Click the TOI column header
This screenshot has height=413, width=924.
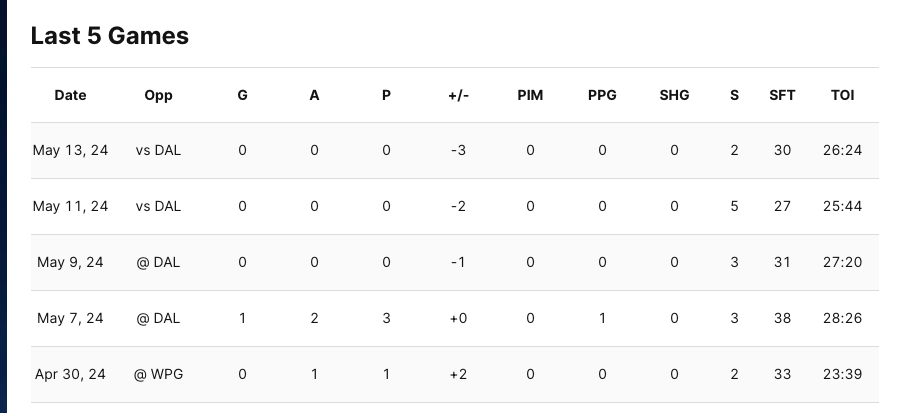(x=842, y=96)
